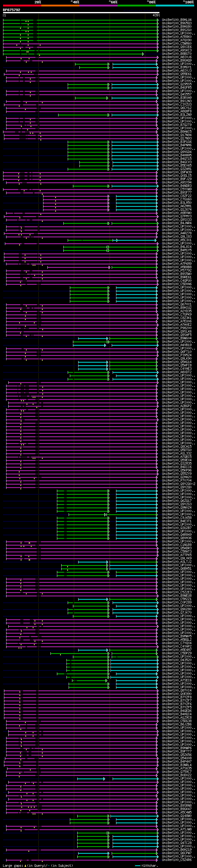Select hit UniRef100_B3LZN9
The width and height of the screenshot is (197, 868).
coord(176,115)
